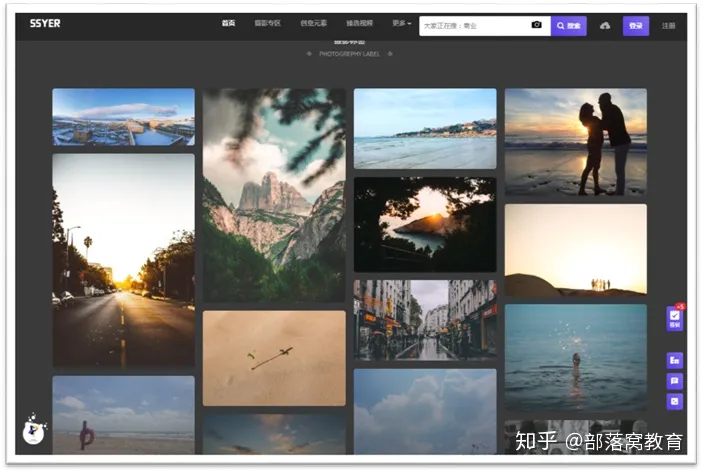Click the phone contact icon on right sidebar
This screenshot has width=703, height=472.
point(675,401)
